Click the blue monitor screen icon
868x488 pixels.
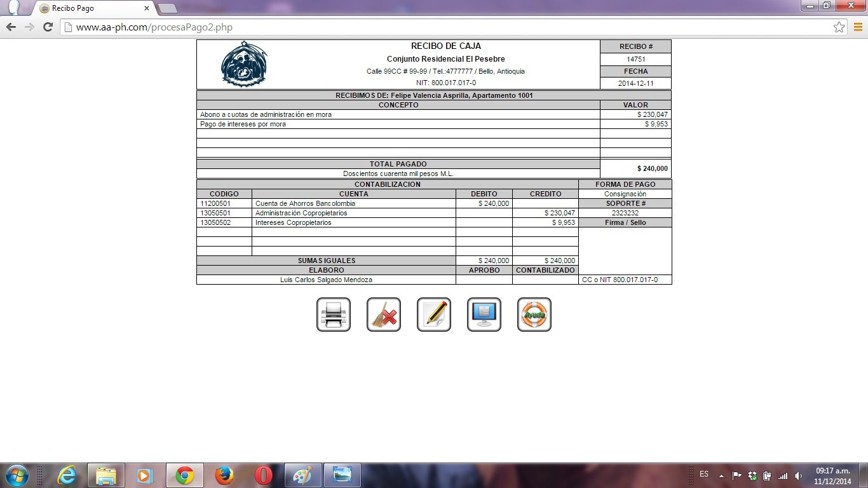pos(484,315)
